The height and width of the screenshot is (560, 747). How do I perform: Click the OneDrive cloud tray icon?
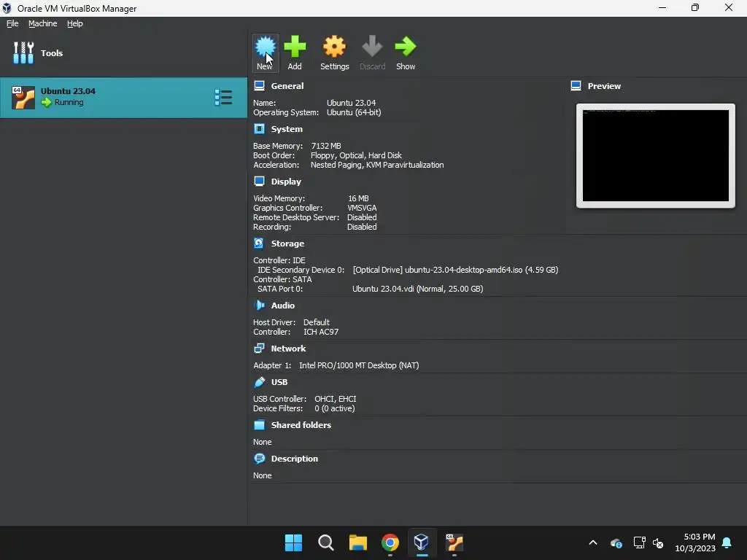(x=616, y=542)
